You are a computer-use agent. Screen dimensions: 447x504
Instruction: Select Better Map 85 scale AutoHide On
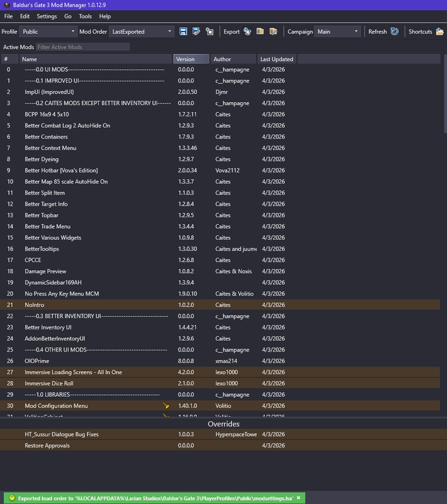[220, 181]
